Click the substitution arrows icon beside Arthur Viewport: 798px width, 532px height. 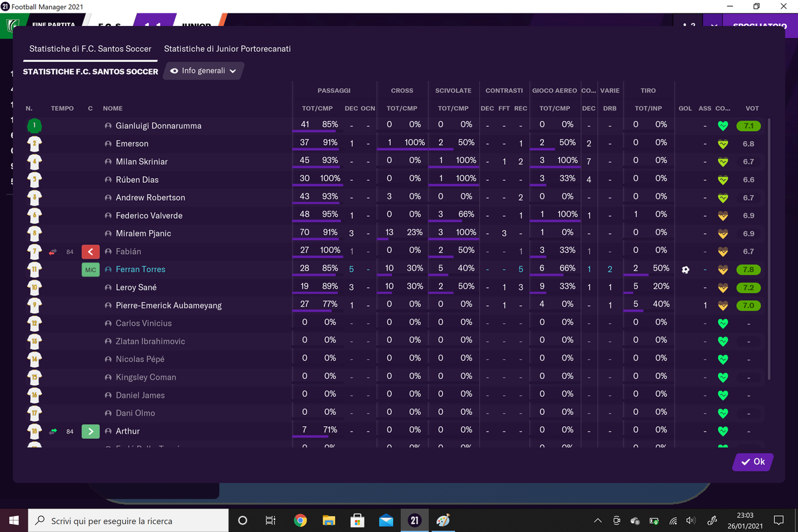(x=53, y=431)
